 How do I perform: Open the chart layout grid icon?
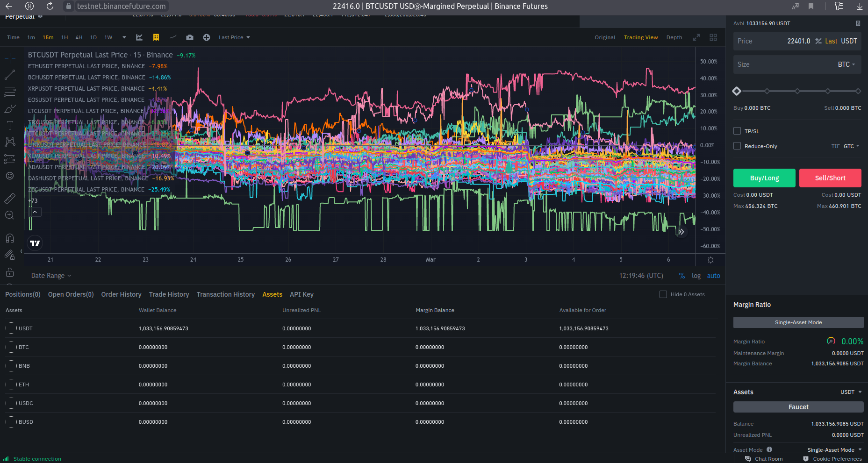click(x=713, y=37)
